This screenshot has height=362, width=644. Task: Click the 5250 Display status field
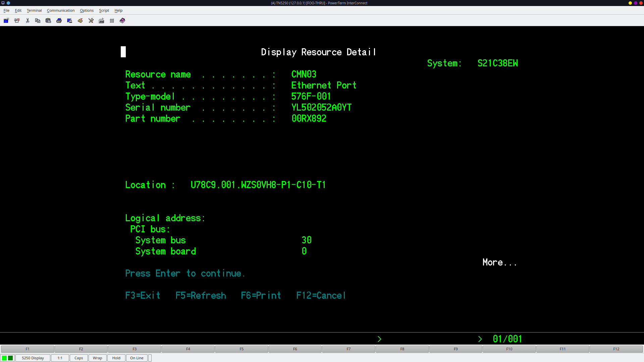pos(33,358)
